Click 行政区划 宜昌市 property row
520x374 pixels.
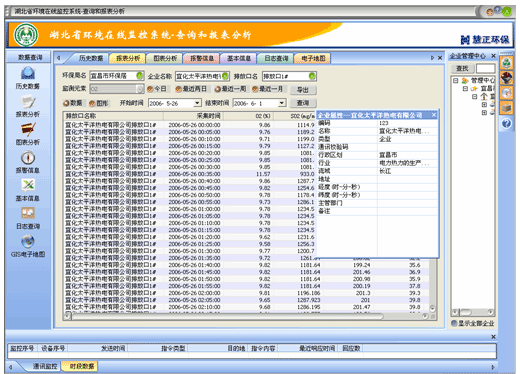(x=377, y=155)
